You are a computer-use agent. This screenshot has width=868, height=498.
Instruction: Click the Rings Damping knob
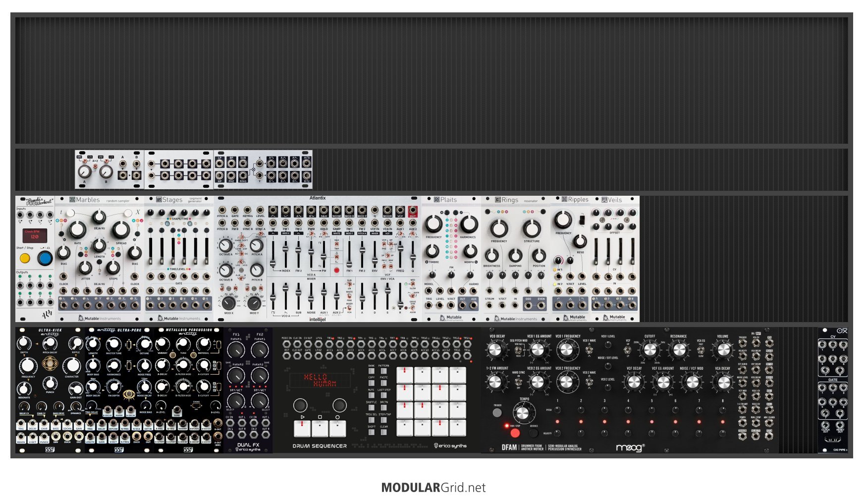(x=515, y=256)
